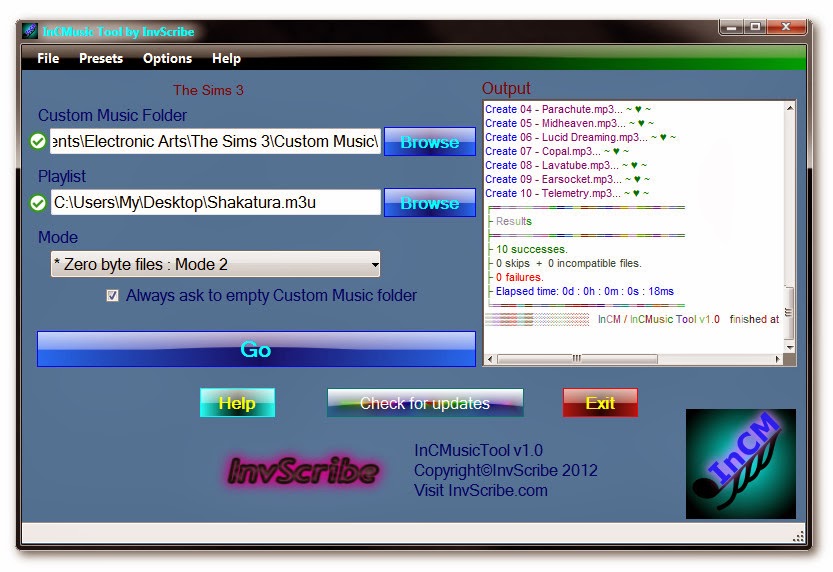Screen dimensions: 833x572
Task: Minimize the InCMusic Tool window
Action: tap(732, 27)
